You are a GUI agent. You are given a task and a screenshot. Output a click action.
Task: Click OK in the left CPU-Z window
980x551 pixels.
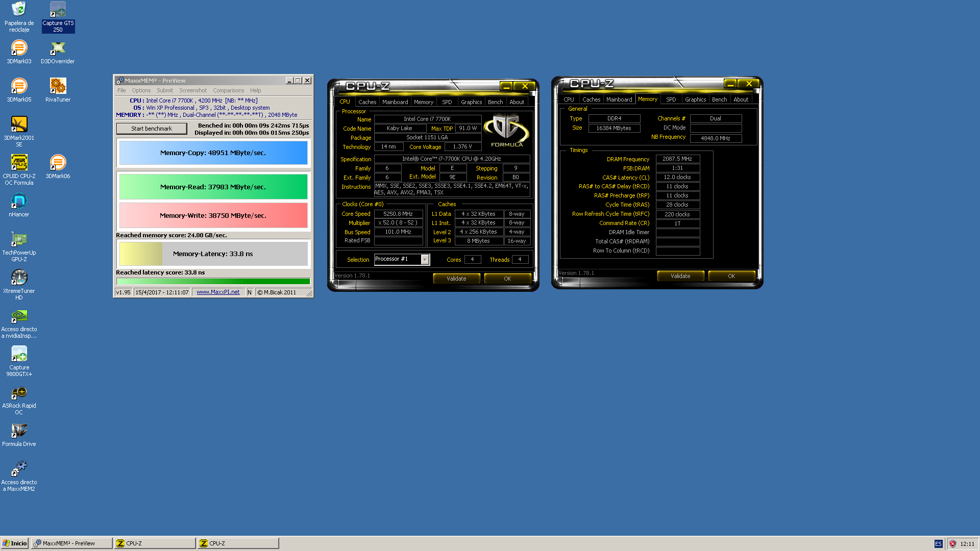coord(507,279)
